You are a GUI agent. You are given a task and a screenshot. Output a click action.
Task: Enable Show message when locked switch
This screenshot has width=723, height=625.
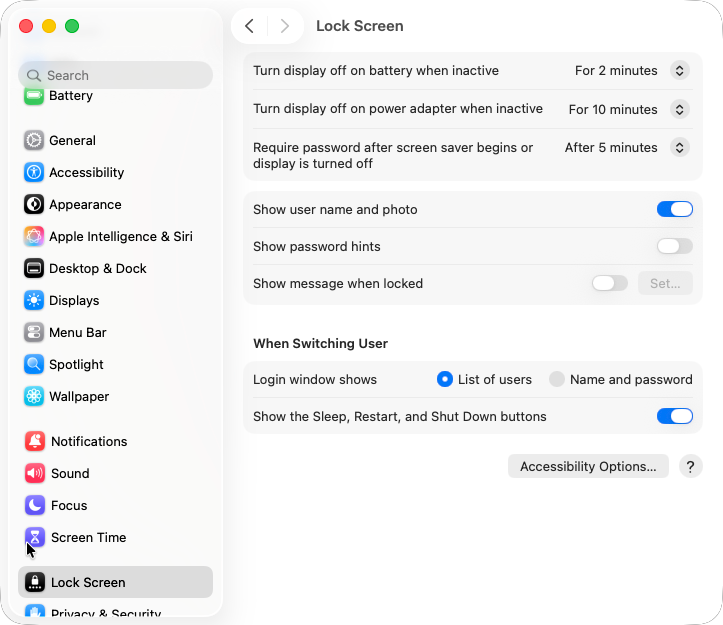(x=610, y=283)
